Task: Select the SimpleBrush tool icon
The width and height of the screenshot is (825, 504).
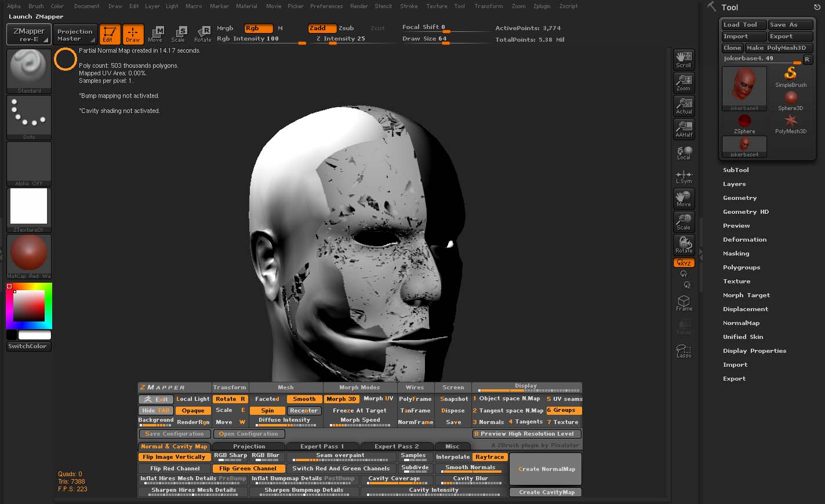Action: (x=791, y=77)
